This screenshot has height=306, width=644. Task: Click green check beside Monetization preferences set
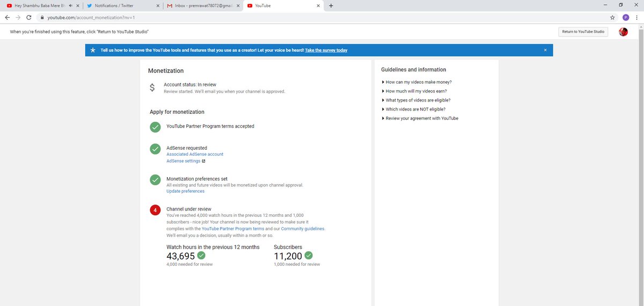point(155,179)
